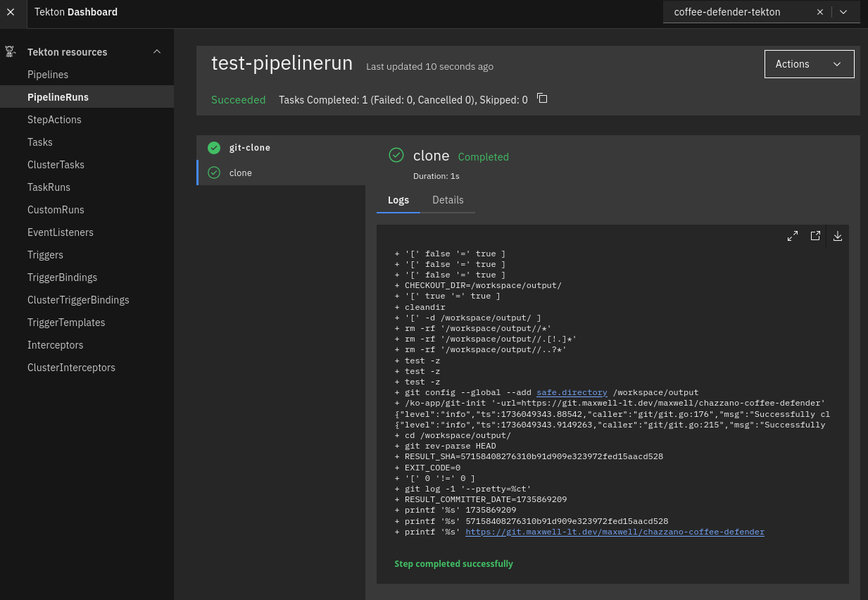The image size is (868, 600).
Task: Click the 'Duration: 1s' text
Action: [x=436, y=176]
